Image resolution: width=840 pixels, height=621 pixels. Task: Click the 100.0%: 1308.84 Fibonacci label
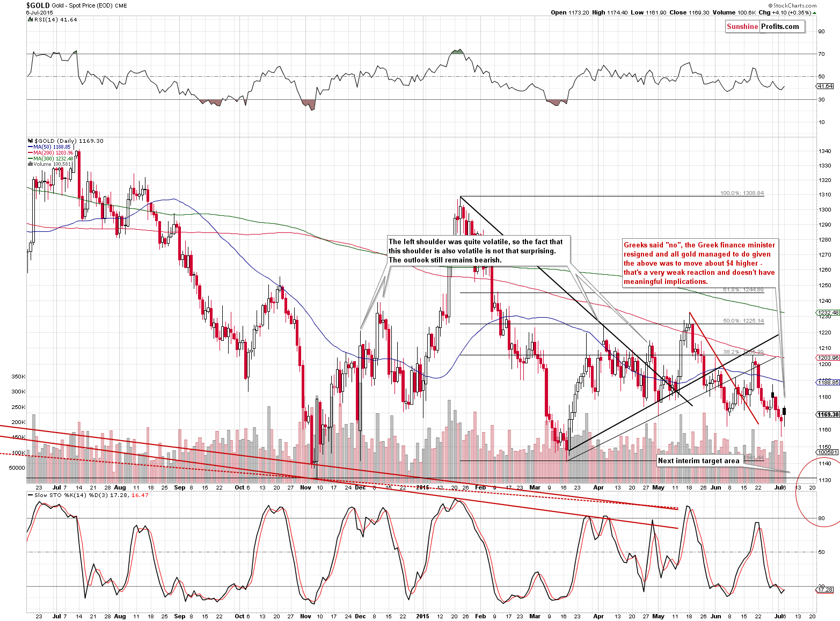[742, 193]
